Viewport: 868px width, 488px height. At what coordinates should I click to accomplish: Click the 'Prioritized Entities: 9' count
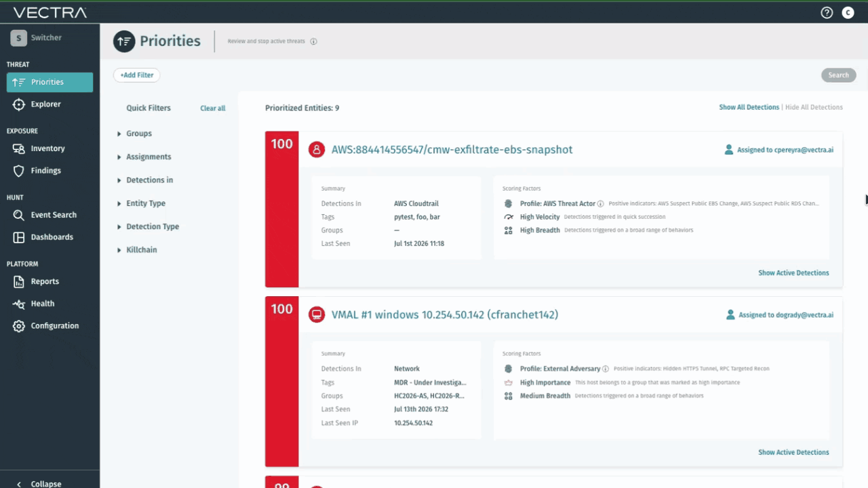[302, 108]
